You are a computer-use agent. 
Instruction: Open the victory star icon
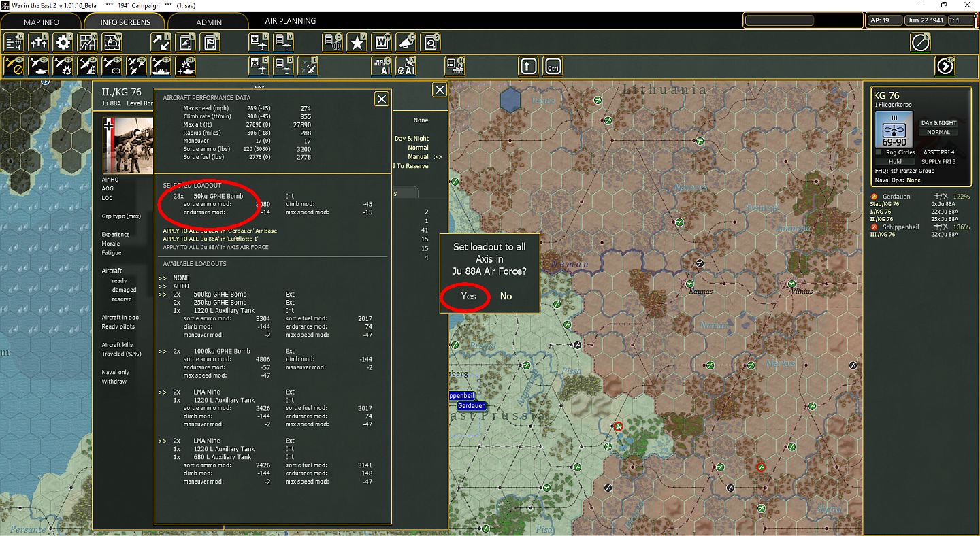tap(357, 43)
